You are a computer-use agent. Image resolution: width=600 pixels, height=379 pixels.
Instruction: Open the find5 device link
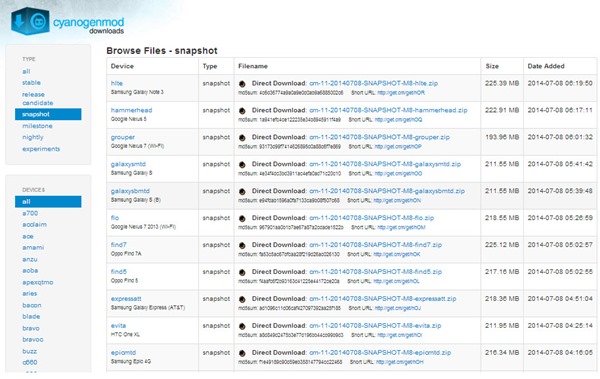point(119,271)
